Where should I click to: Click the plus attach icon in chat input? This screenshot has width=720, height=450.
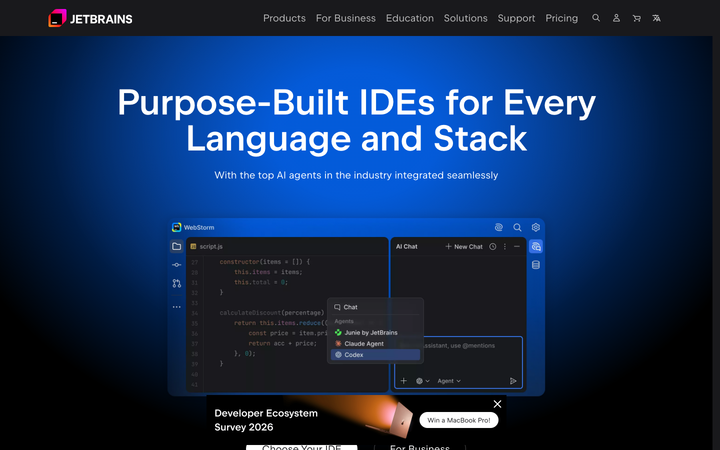tap(404, 381)
